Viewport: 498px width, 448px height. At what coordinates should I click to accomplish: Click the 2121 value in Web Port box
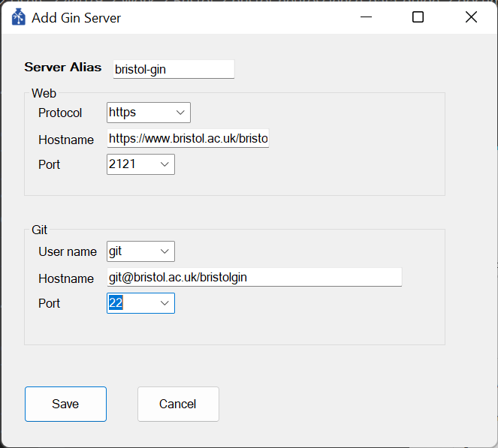tap(122, 164)
